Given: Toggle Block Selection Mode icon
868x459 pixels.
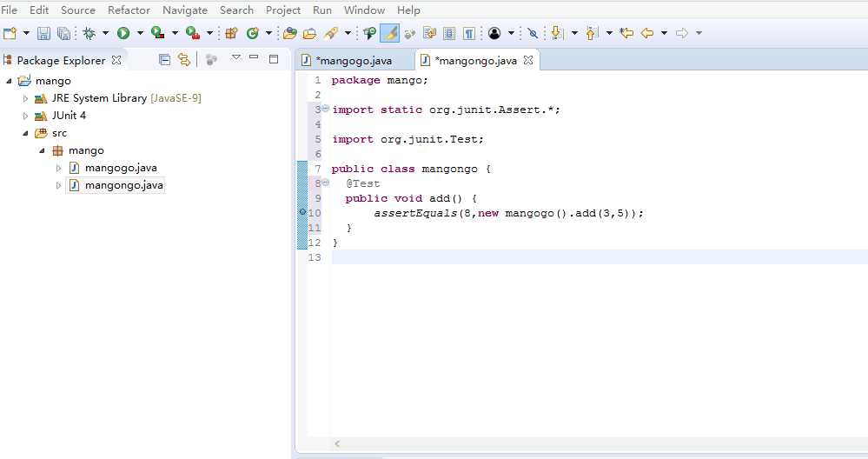Looking at the screenshot, I should (x=449, y=33).
